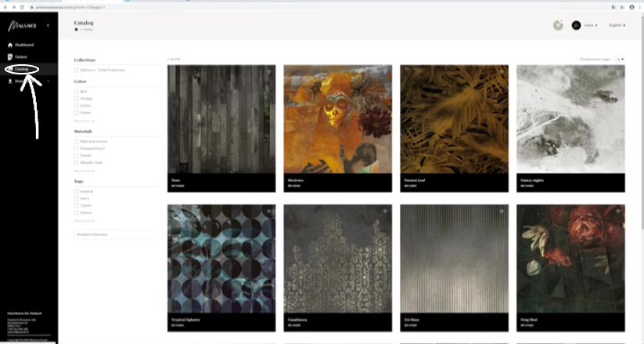Viewport: 644px width, 344px height.
Task: Collapse the sidebar with the arrow icon
Action: point(48,26)
